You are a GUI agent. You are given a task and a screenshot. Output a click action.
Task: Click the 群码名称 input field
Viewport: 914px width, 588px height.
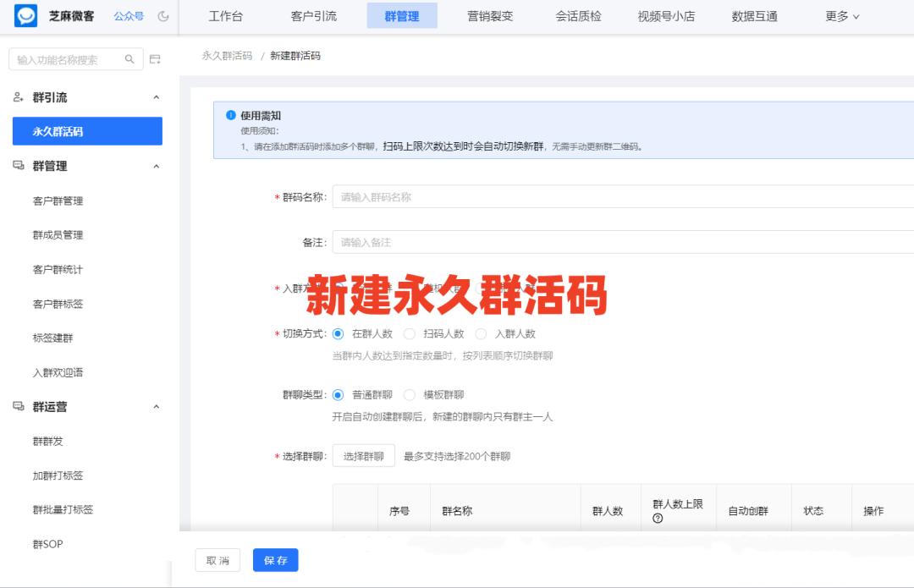pos(508,197)
